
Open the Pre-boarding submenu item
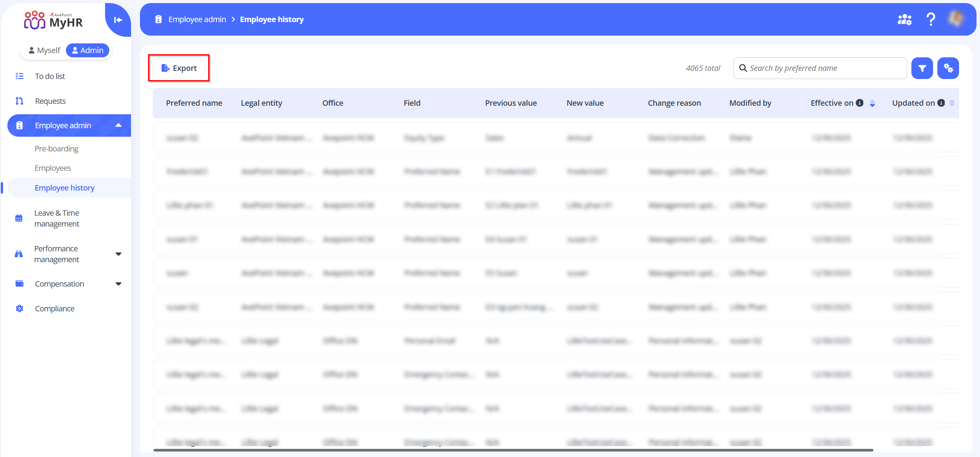(56, 149)
